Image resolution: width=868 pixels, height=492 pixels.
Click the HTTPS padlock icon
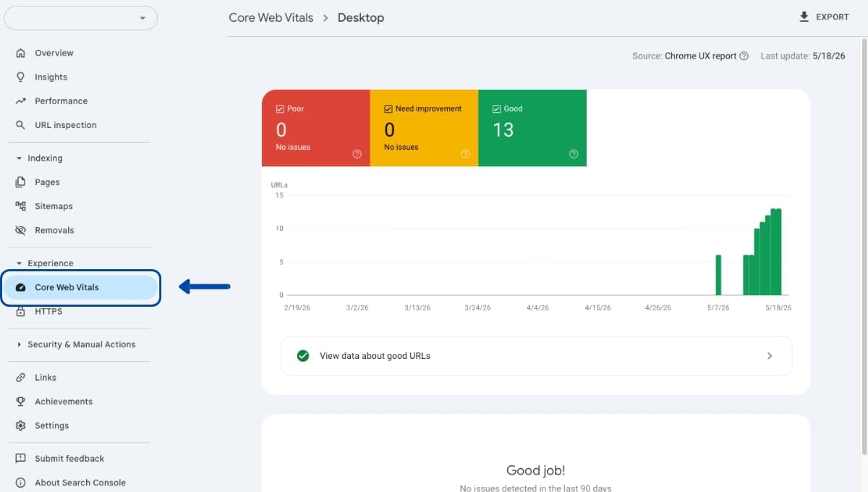(20, 311)
